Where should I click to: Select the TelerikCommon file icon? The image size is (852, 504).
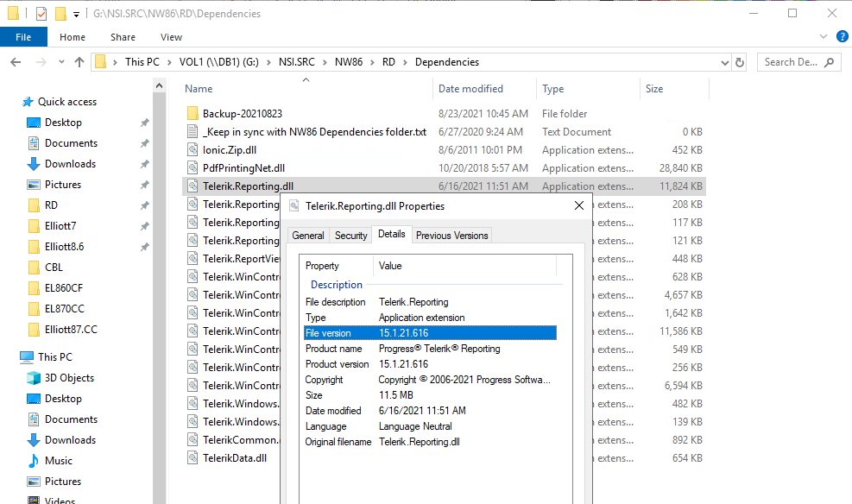(x=192, y=440)
